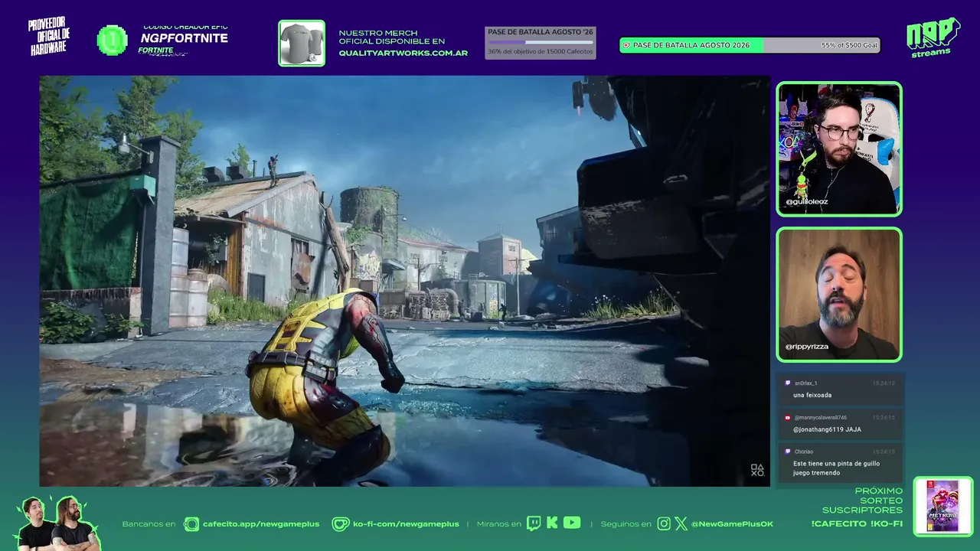Click the Ko-fi heart cup icon
Image resolution: width=980 pixels, height=551 pixels.
tap(340, 524)
